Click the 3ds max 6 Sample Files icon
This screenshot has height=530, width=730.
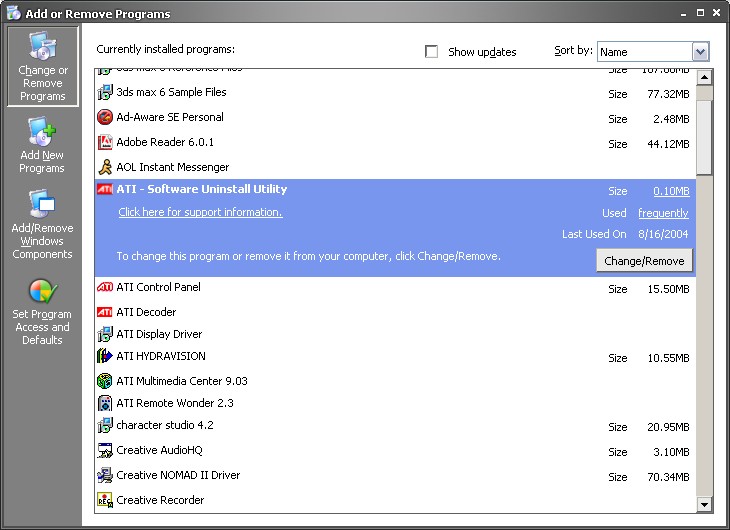click(105, 92)
